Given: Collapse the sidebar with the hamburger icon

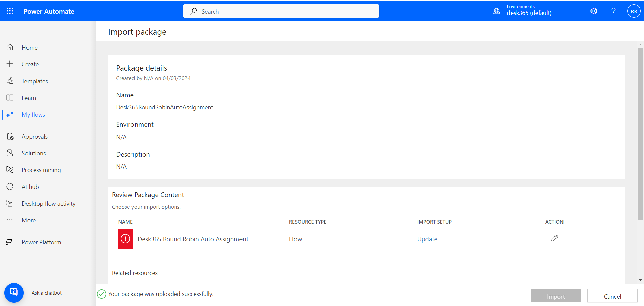Looking at the screenshot, I should pos(10,30).
